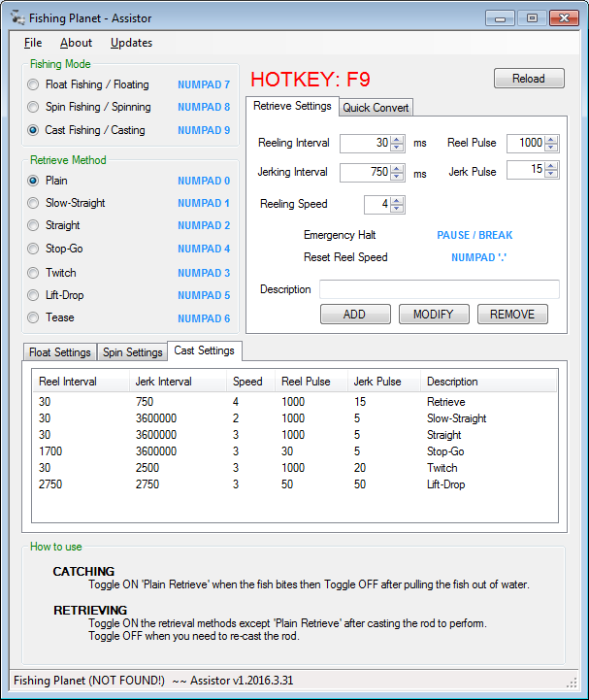The image size is (589, 700).
Task: Increase the Reeling Speed value
Action: click(x=397, y=200)
